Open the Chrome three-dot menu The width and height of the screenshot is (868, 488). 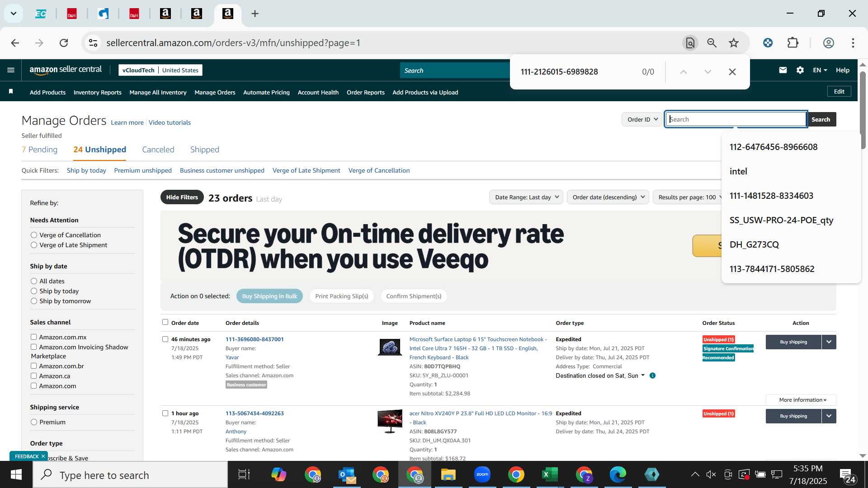(853, 43)
